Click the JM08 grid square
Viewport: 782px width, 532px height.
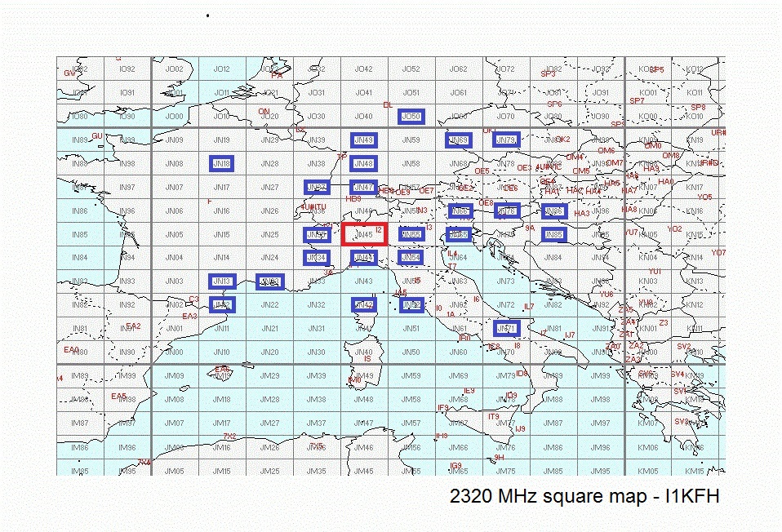[174, 399]
